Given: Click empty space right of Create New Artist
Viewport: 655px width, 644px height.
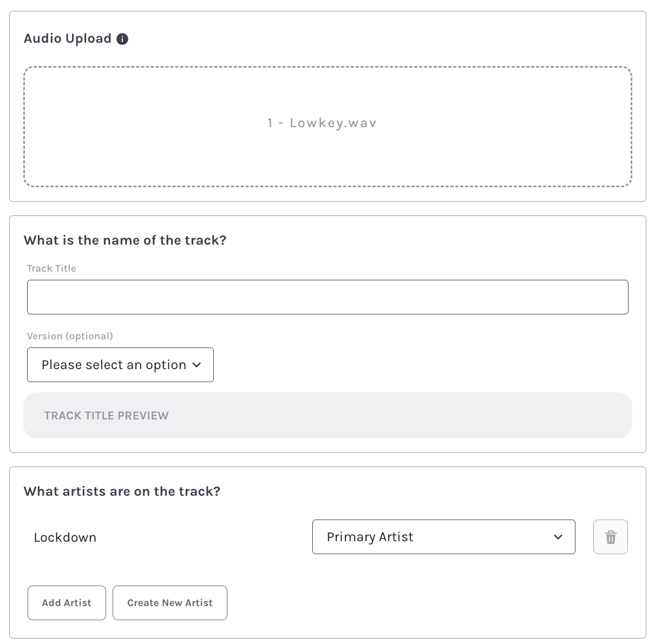Looking at the screenshot, I should click(422, 602).
